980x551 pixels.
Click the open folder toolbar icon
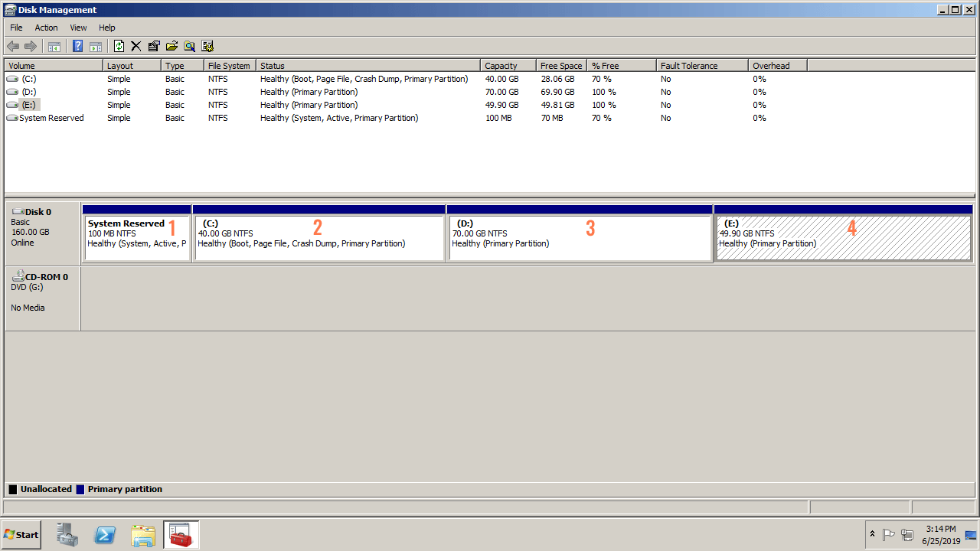171,46
